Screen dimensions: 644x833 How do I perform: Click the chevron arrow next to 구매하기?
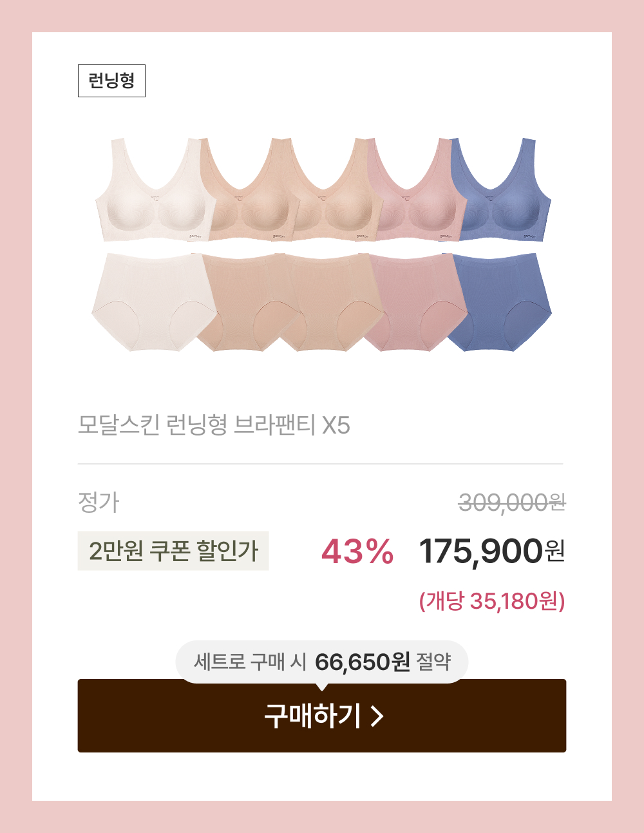(x=377, y=716)
